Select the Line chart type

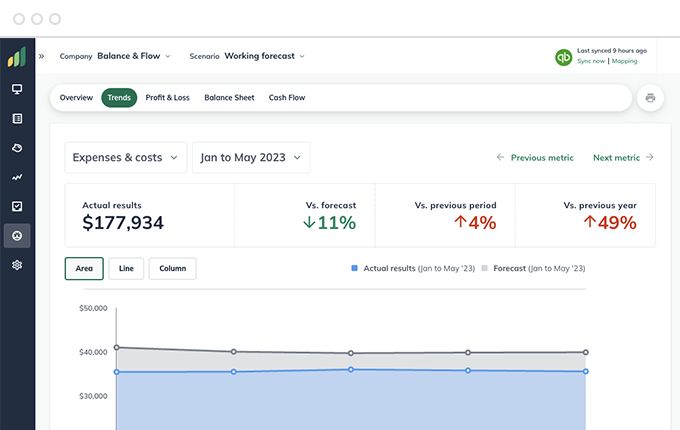[x=126, y=268]
